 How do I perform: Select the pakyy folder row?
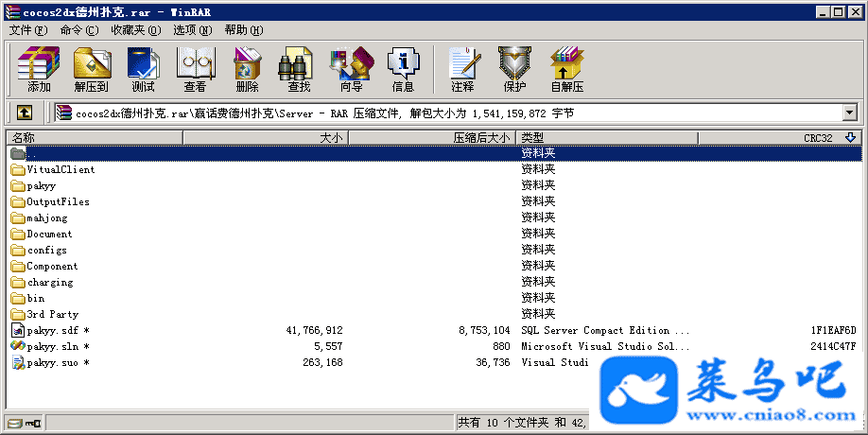[x=435, y=186]
